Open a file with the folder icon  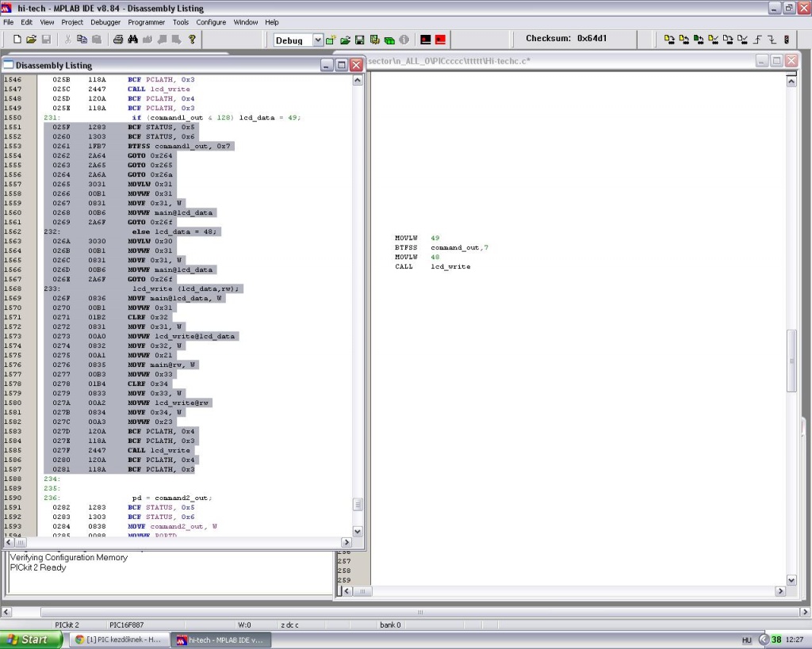pos(31,40)
